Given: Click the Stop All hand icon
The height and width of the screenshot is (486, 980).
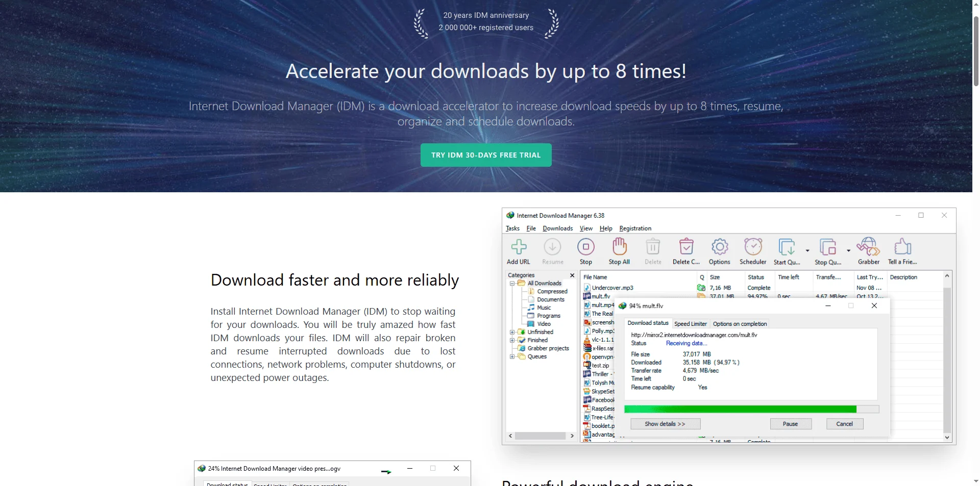Looking at the screenshot, I should pyautogui.click(x=619, y=247).
